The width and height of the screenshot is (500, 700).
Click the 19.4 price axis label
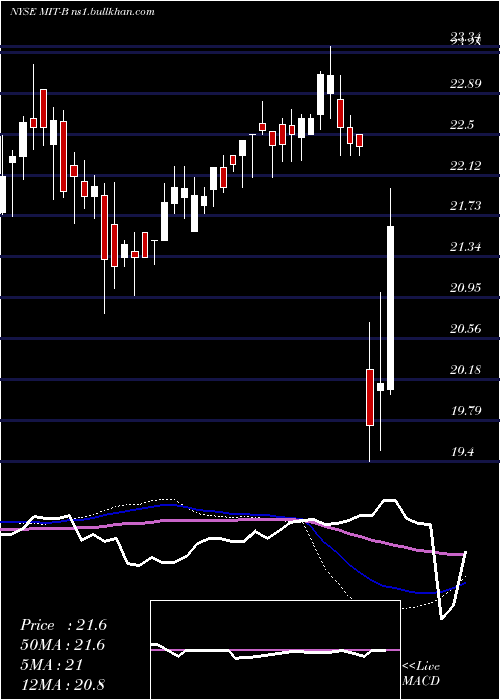tap(462, 452)
